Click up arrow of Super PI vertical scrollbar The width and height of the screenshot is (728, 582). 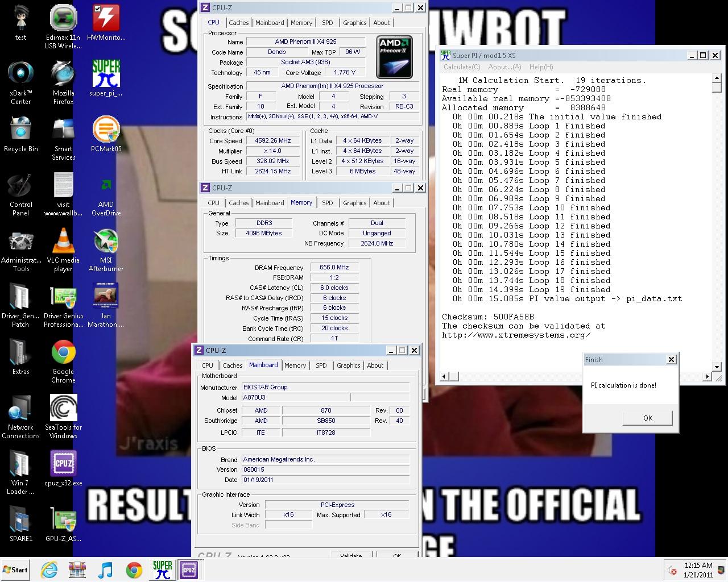(717, 80)
